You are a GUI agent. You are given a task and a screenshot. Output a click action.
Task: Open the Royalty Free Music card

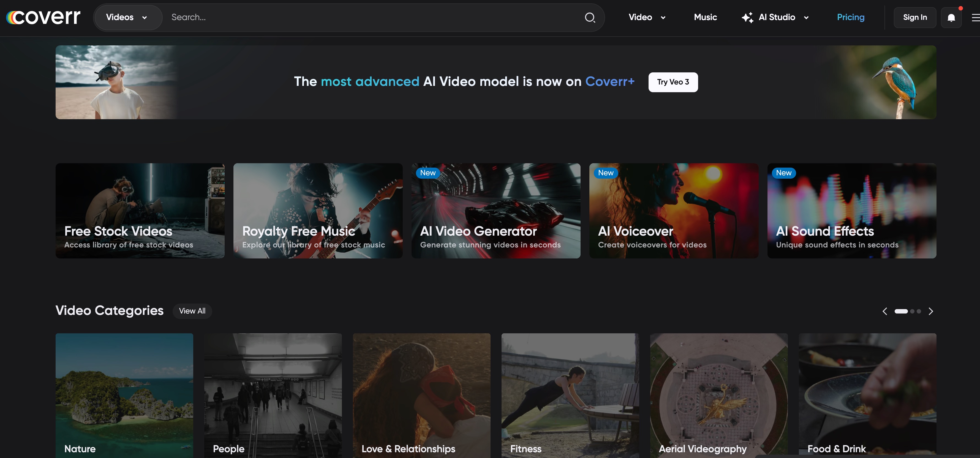coord(318,211)
